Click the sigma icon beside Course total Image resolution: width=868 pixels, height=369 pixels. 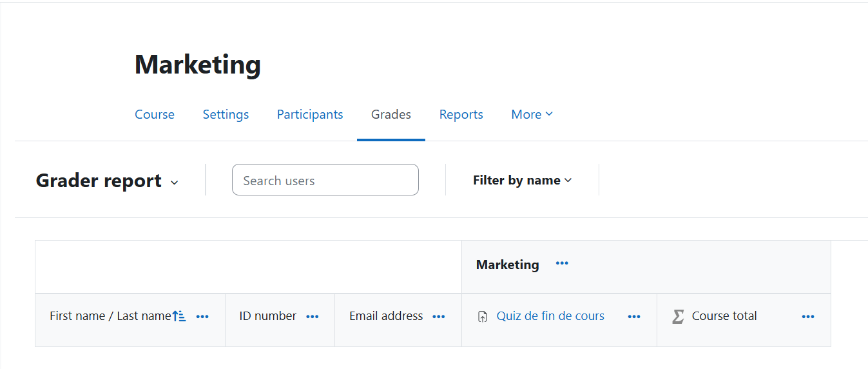(678, 317)
